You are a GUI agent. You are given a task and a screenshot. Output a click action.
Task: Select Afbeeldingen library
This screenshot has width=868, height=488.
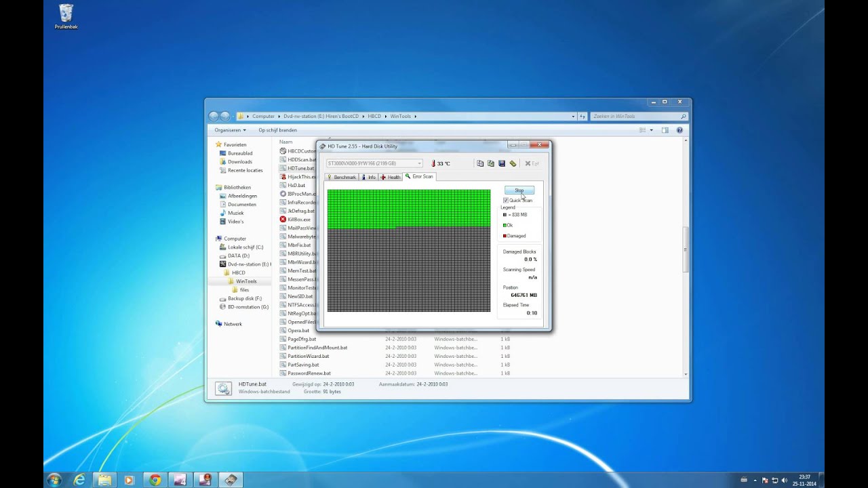[x=237, y=196]
